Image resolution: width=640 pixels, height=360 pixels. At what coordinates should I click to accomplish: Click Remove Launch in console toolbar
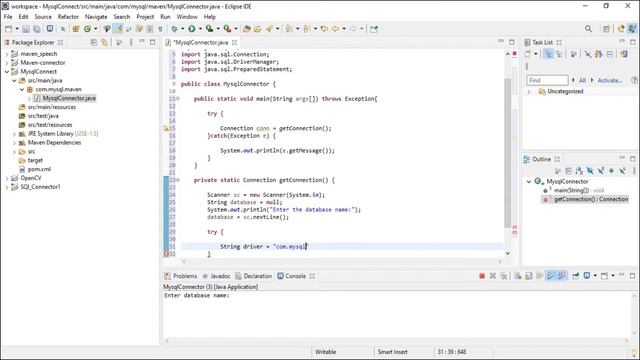(493, 276)
